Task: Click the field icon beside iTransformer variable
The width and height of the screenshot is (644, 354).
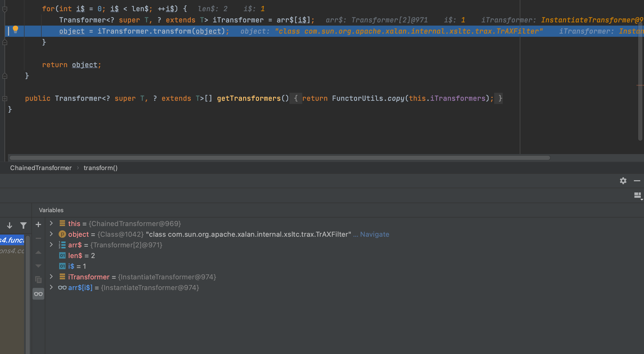Action: (62, 276)
